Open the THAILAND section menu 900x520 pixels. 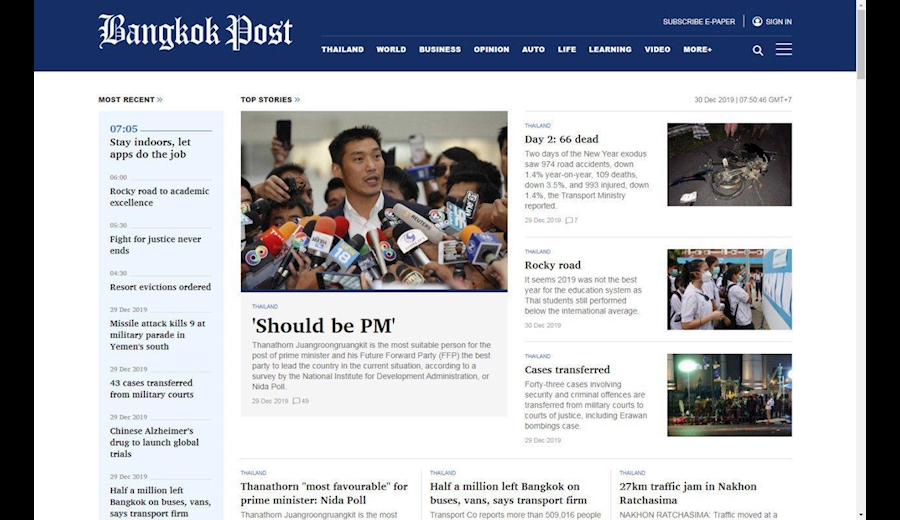(x=343, y=49)
